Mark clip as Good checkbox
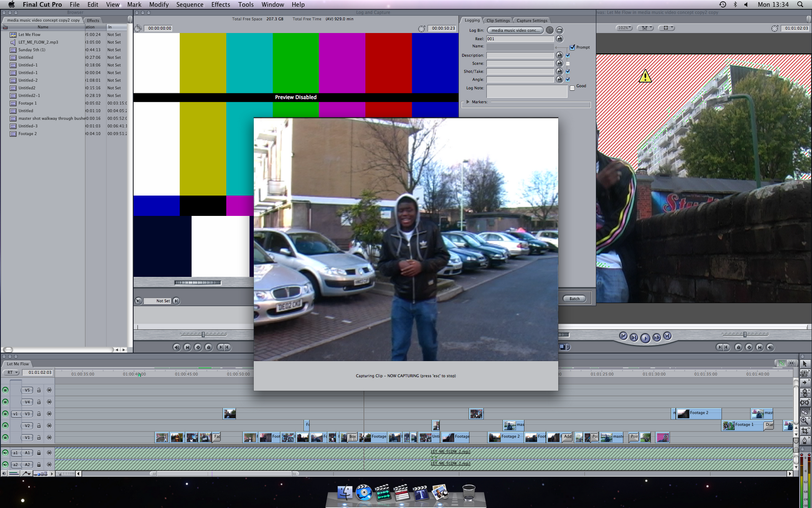The image size is (812, 508). (572, 88)
